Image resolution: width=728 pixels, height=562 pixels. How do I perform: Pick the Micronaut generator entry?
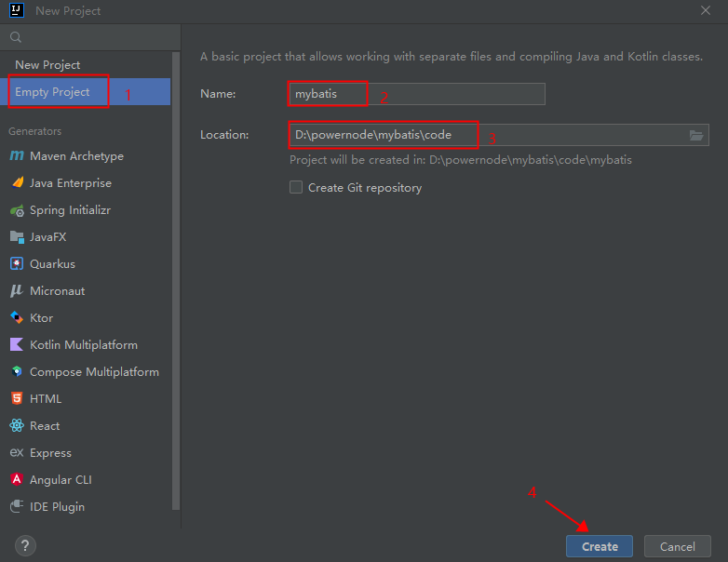coord(57,291)
